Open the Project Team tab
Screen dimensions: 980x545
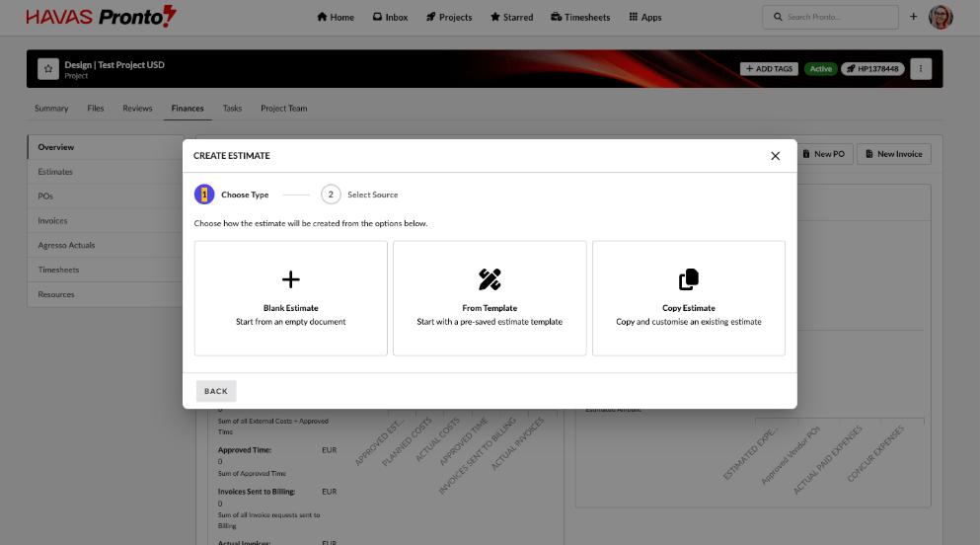tap(283, 109)
